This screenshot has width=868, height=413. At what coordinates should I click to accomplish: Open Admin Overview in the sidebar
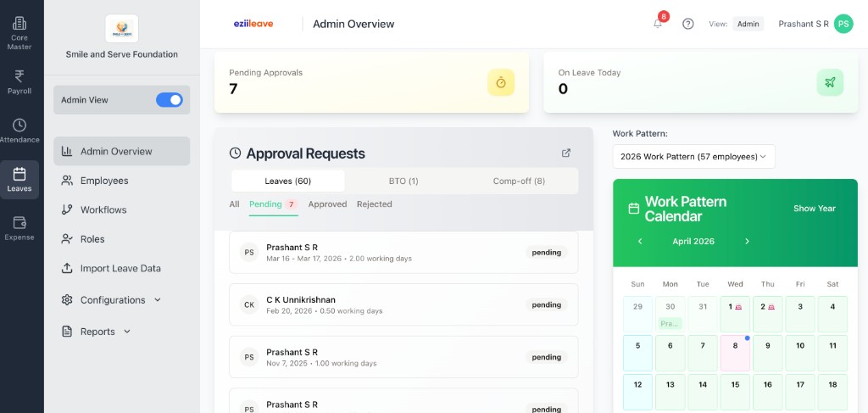pyautogui.click(x=122, y=151)
